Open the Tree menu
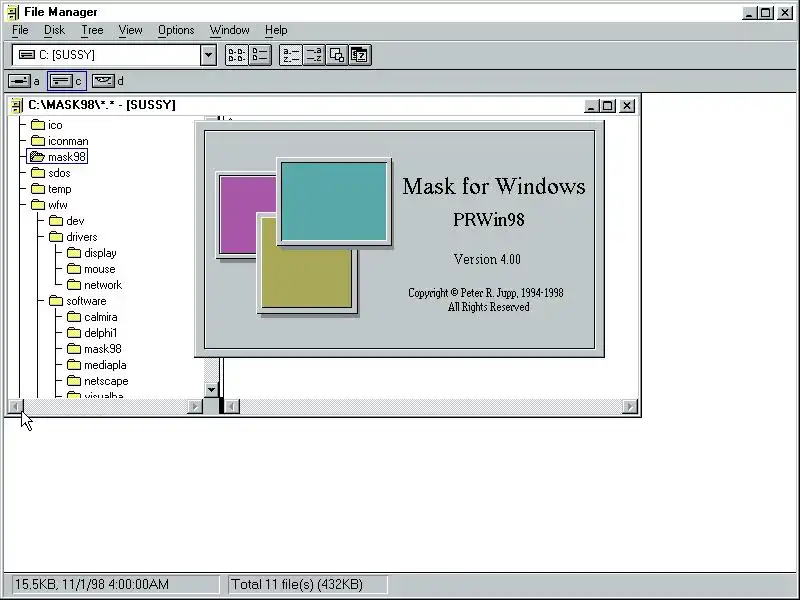The height and width of the screenshot is (600, 800). (92, 30)
